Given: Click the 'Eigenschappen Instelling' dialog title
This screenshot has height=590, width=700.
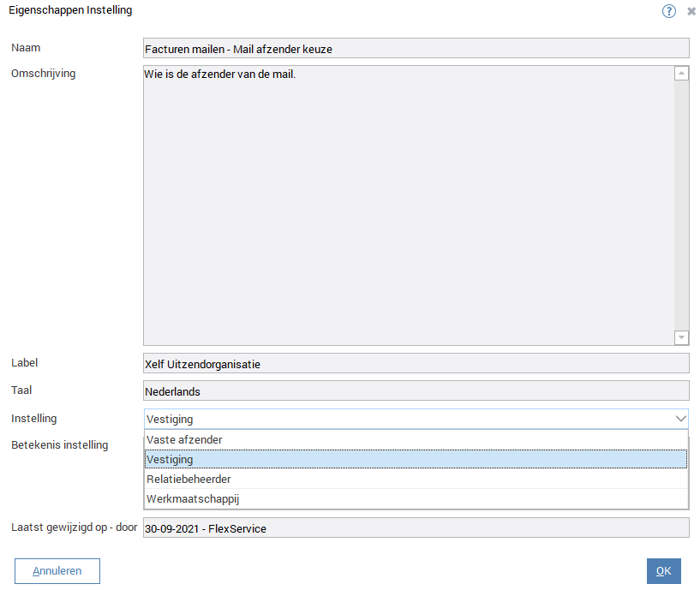Looking at the screenshot, I should [70, 10].
